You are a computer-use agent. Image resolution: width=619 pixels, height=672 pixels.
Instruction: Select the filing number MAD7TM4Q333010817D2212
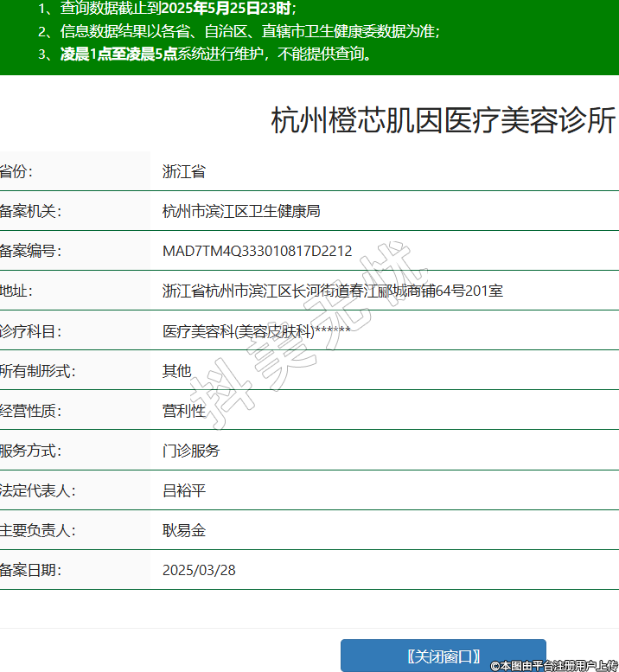click(257, 252)
